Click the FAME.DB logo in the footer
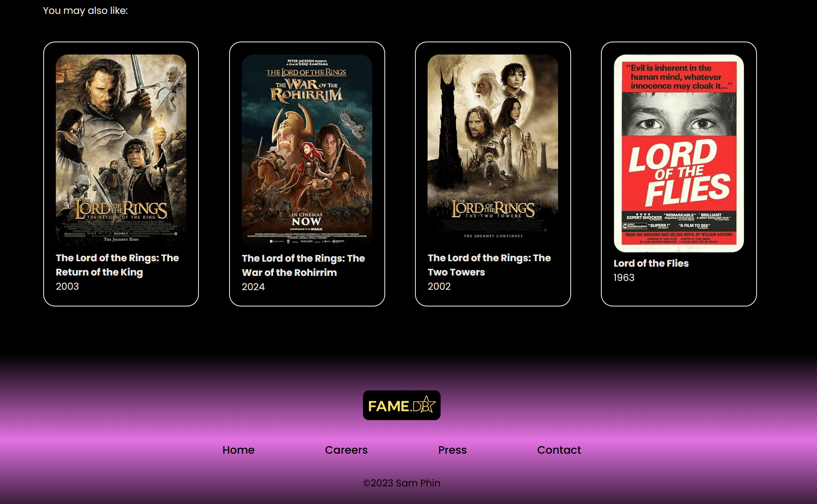Viewport: 817px width, 504px height. (x=402, y=405)
